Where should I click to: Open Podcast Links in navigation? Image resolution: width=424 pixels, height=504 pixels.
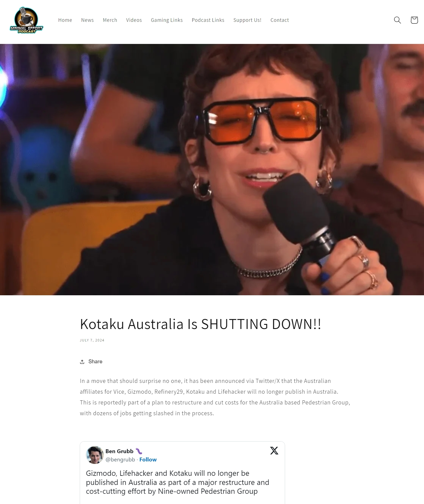point(208,20)
